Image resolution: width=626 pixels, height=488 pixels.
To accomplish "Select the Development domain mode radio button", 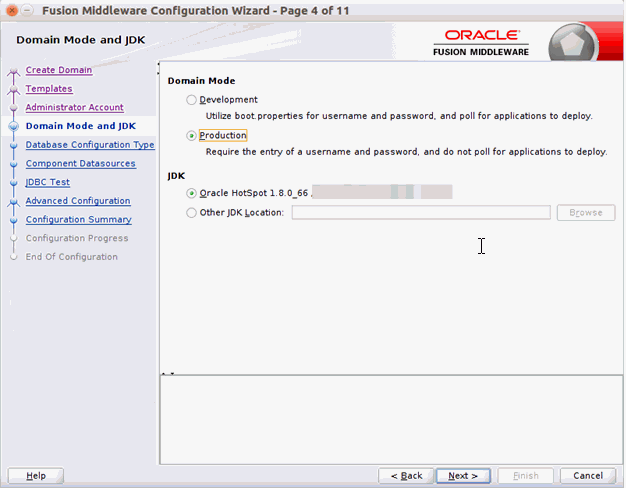I will pyautogui.click(x=192, y=100).
